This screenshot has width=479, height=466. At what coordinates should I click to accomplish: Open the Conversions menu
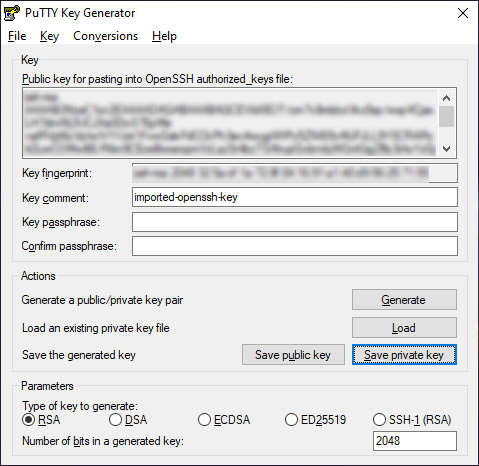pyautogui.click(x=105, y=36)
